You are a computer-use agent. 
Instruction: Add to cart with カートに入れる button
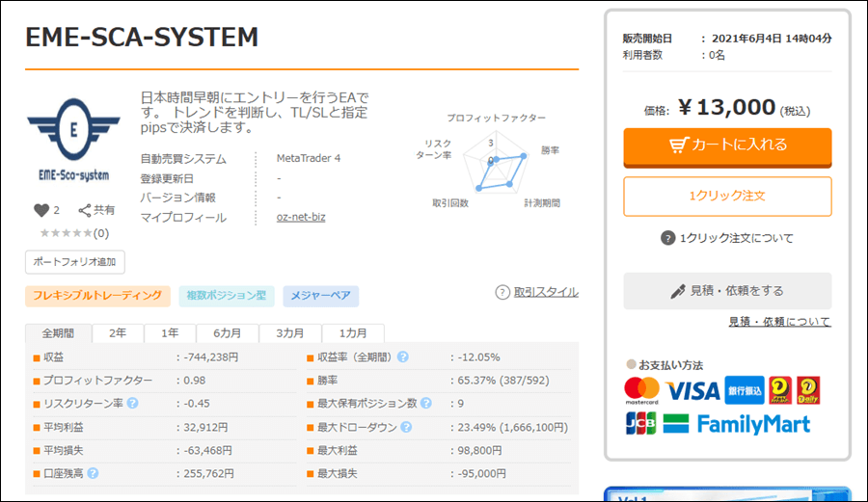click(x=727, y=145)
